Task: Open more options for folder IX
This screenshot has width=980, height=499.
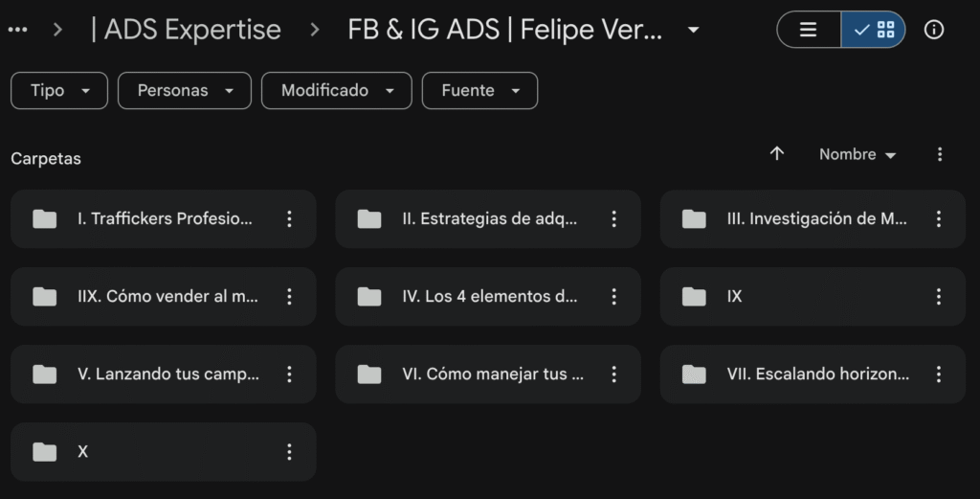Action: click(939, 297)
